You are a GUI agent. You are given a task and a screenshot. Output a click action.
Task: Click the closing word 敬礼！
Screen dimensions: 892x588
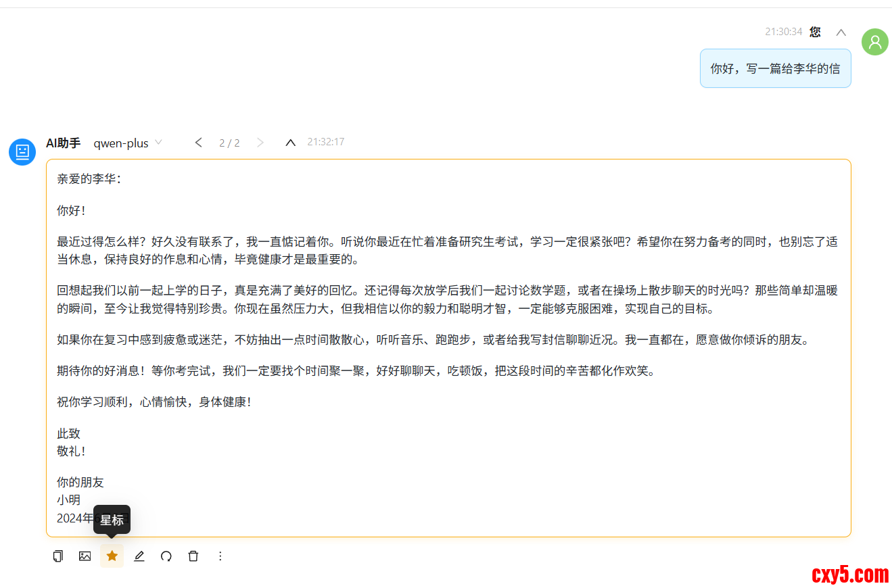(x=72, y=451)
